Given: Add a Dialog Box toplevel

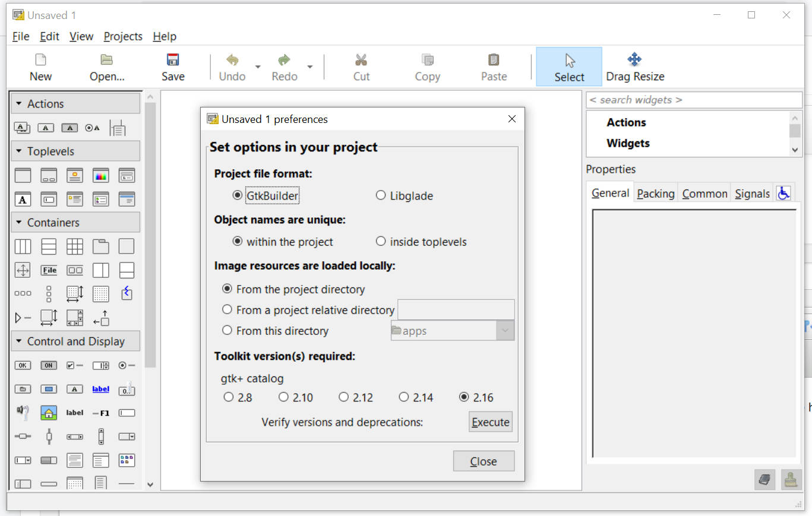Looking at the screenshot, I should (x=49, y=175).
